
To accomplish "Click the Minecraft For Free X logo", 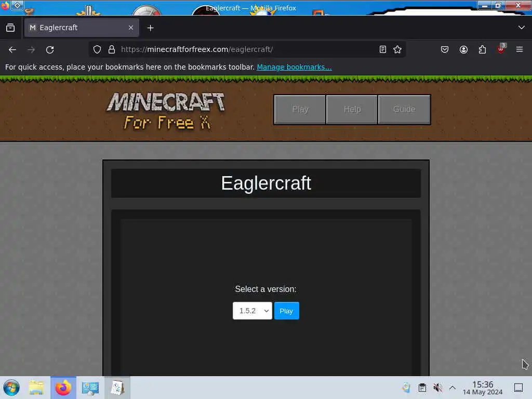I will [166, 111].
